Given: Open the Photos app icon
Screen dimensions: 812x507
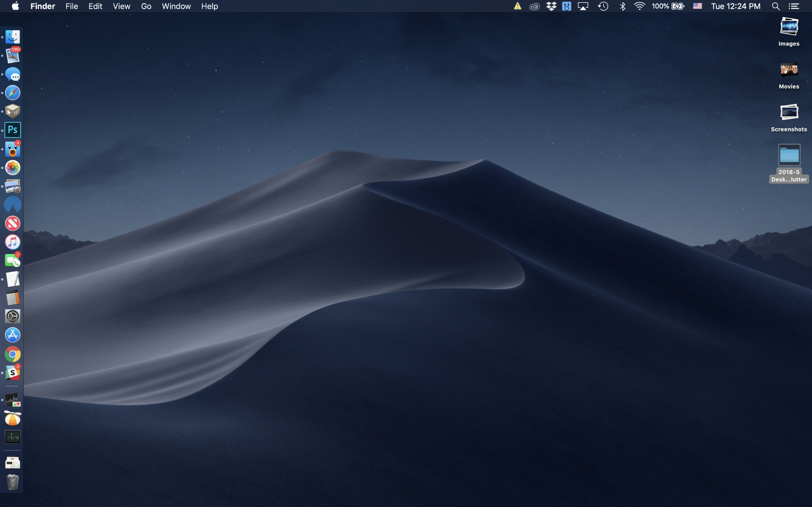Looking at the screenshot, I should click(13, 167).
